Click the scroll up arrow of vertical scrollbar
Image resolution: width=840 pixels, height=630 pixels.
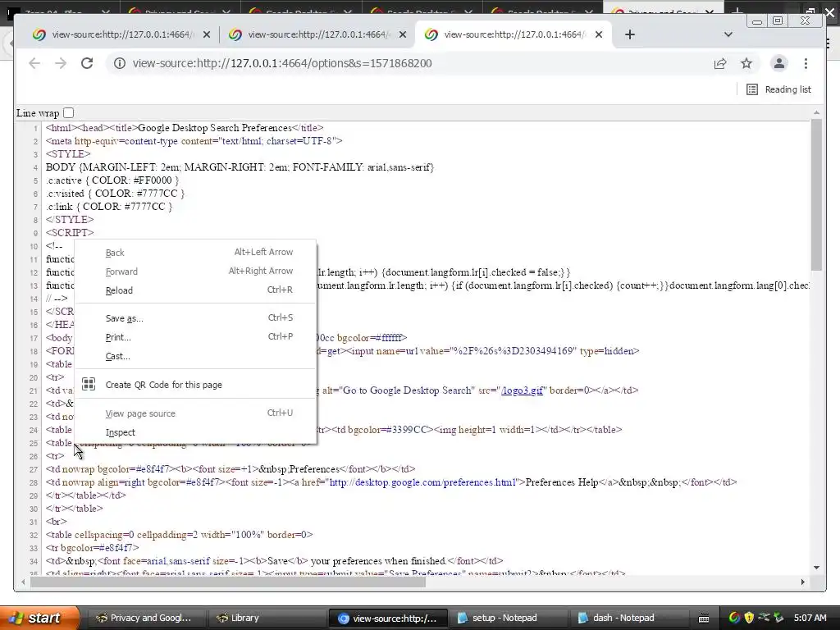click(816, 112)
